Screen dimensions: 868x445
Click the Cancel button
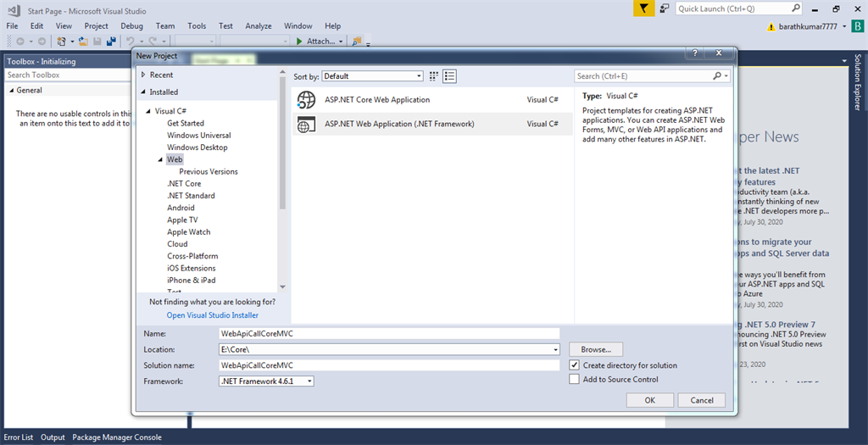coord(702,400)
